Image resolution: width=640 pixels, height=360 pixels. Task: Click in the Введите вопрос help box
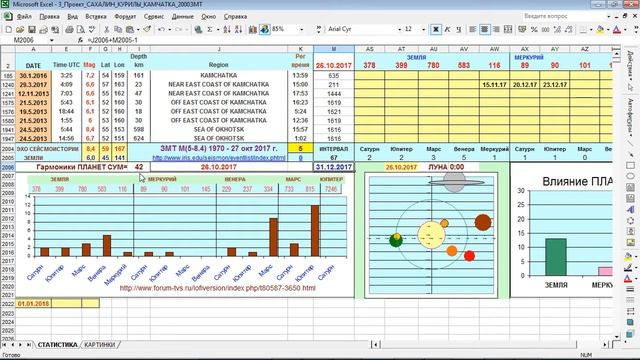click(563, 16)
